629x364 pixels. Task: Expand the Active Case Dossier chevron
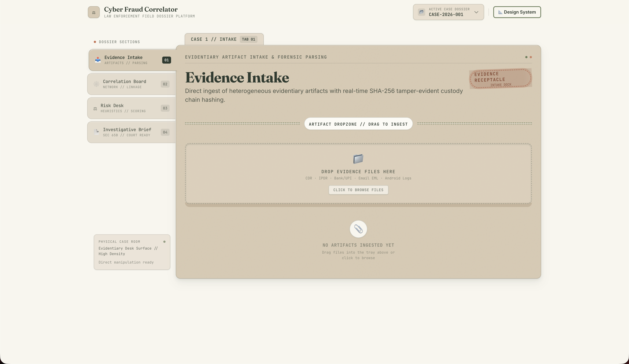(x=476, y=12)
